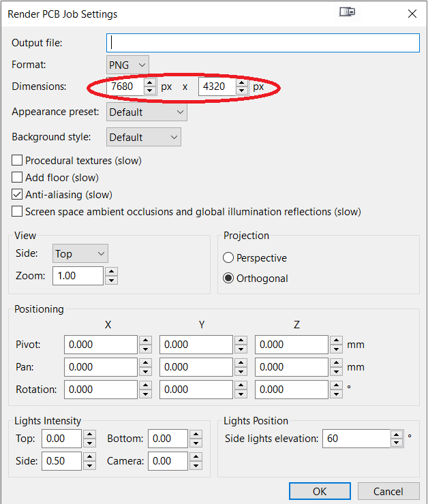Click the Cancel button

[388, 491]
